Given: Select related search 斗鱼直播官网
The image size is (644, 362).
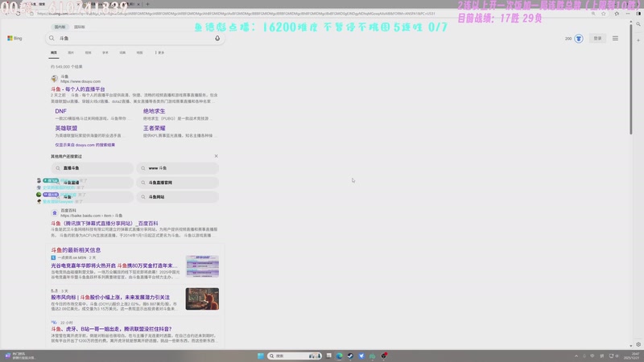Looking at the screenshot, I should (x=177, y=183).
